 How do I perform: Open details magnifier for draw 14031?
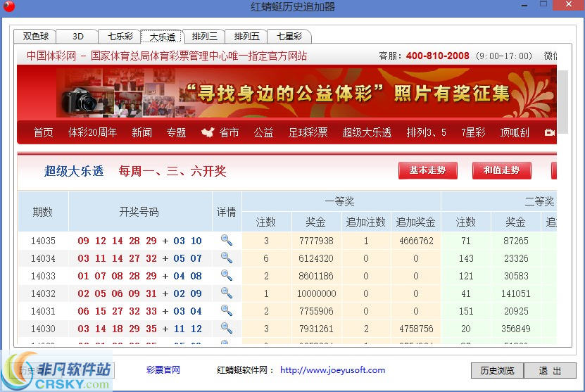(227, 310)
